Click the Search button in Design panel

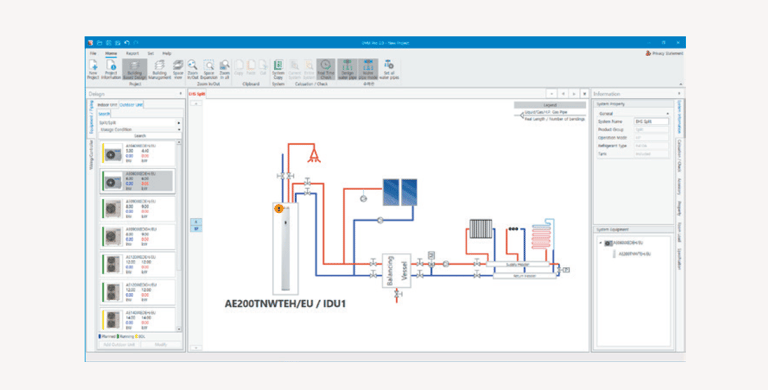pos(140,136)
